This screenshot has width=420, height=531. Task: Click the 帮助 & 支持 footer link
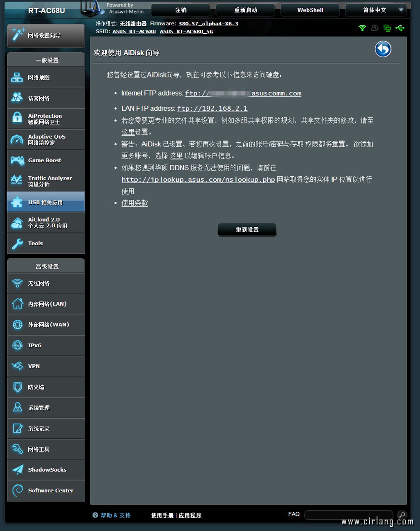[x=115, y=515]
